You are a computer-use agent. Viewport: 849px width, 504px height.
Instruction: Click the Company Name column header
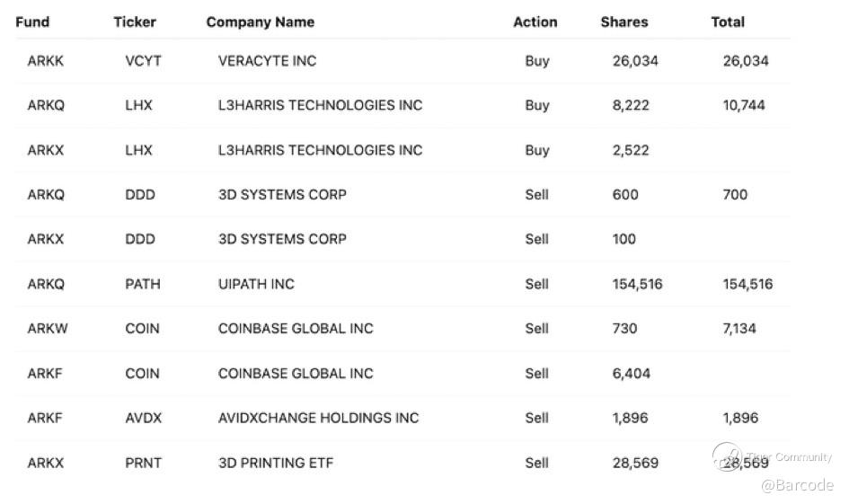click(260, 22)
